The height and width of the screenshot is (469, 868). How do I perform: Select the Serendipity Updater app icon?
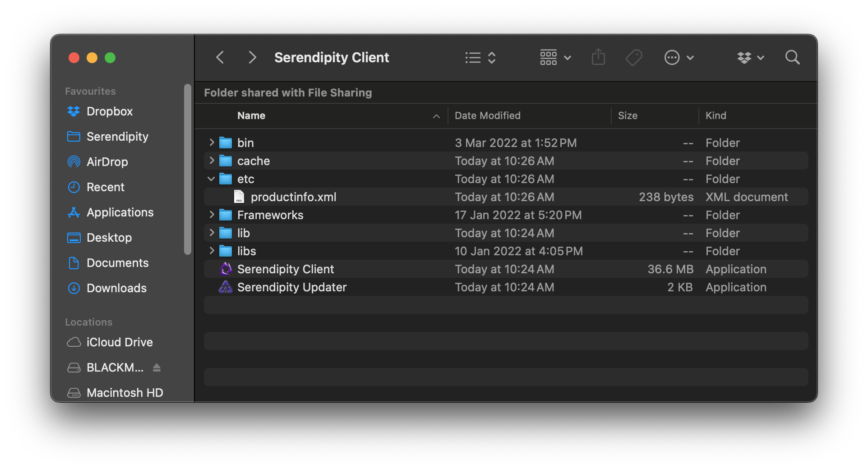click(x=226, y=287)
